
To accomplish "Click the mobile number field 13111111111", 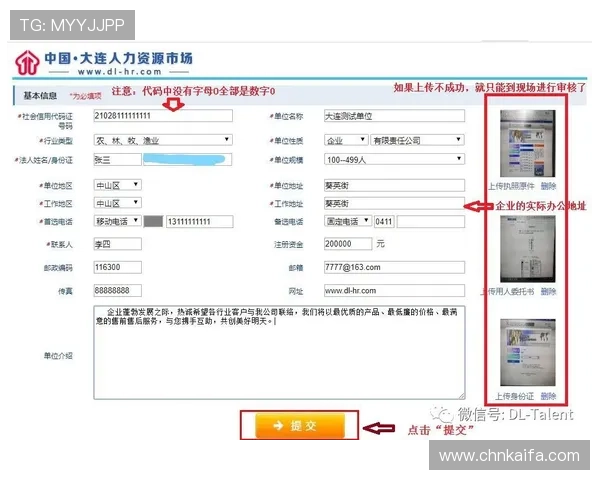I will [200, 221].
